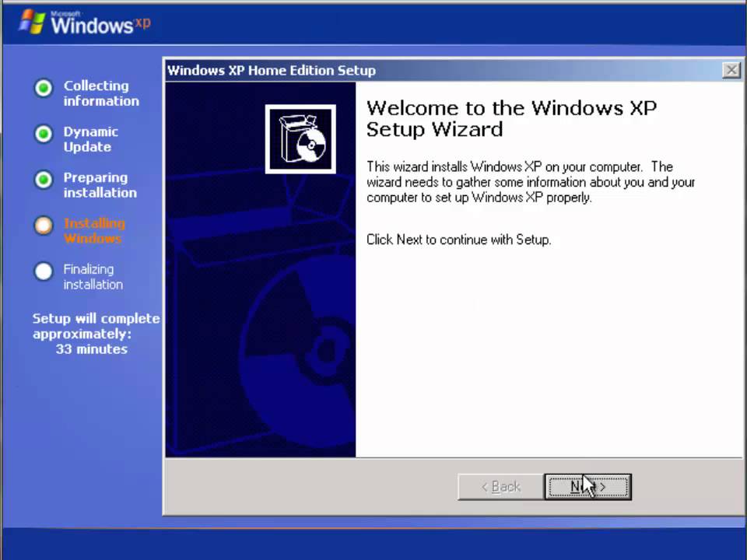Click the setup box and CD icon

(300, 139)
